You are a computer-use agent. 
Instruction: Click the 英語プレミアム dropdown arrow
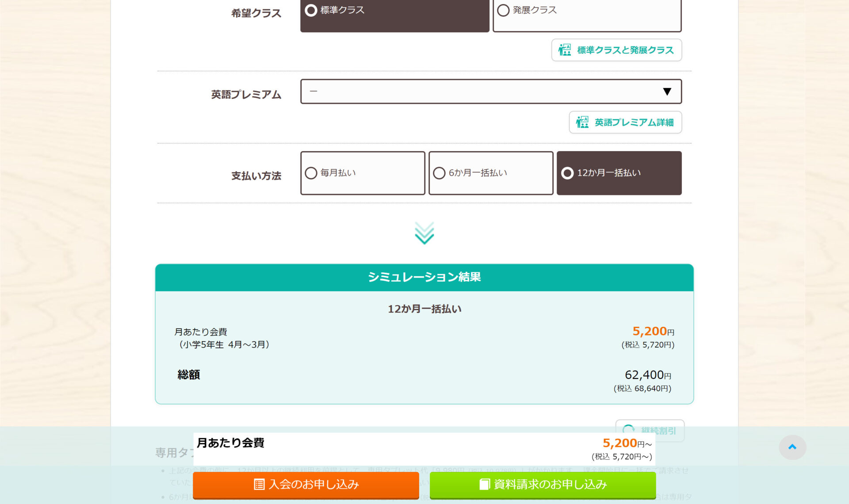[x=667, y=92]
